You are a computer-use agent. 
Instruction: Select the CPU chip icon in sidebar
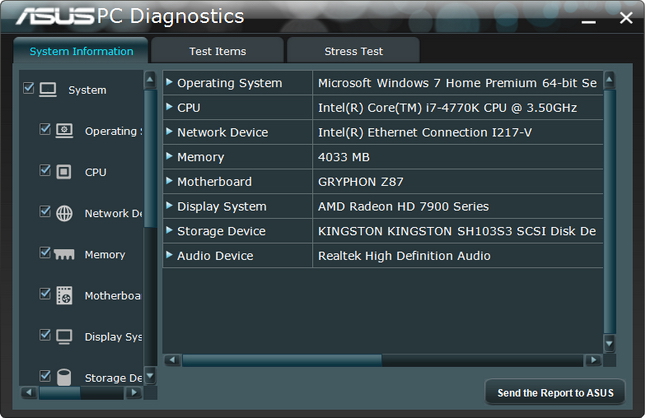[64, 172]
